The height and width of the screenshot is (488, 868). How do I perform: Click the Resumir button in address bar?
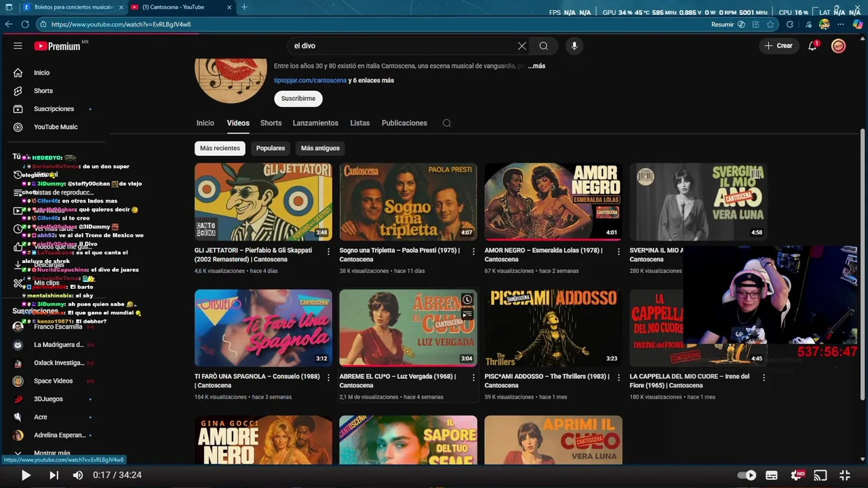point(727,24)
